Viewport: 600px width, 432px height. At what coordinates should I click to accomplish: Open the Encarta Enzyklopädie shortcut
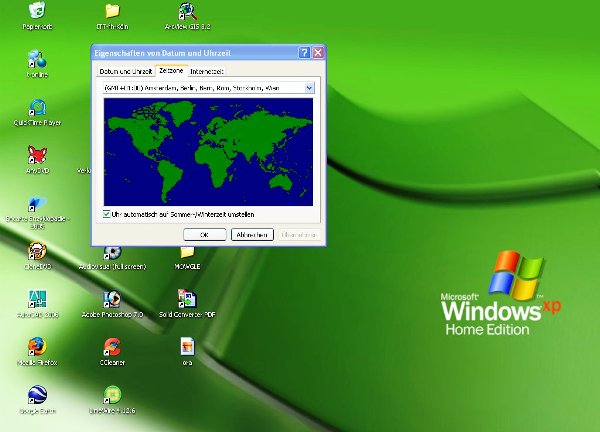point(37,203)
